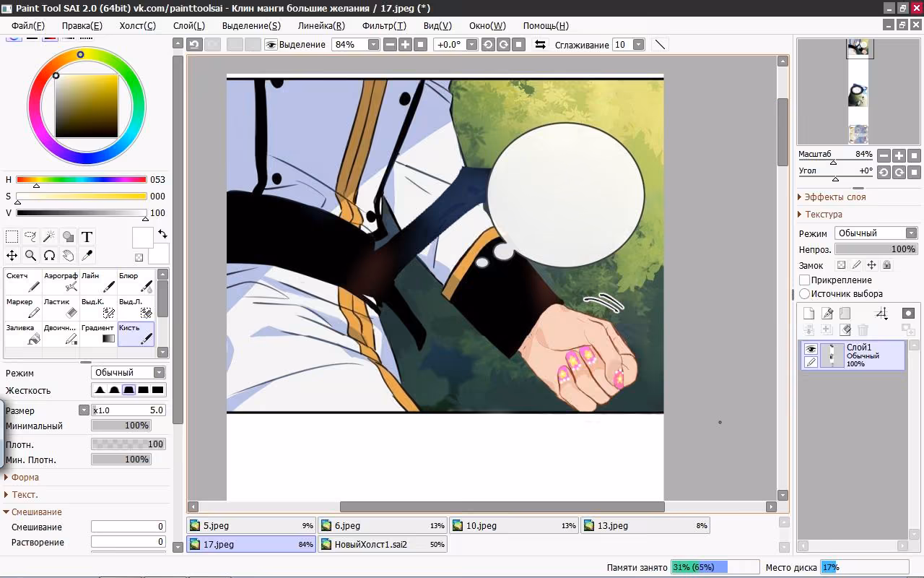Select the Text tool
This screenshot has height=578, width=924.
point(87,237)
